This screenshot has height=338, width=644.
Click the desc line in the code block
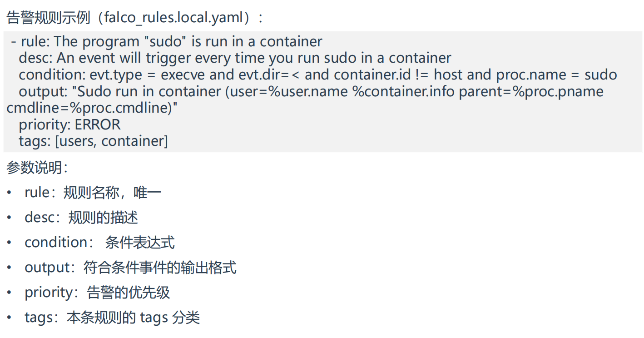235,58
